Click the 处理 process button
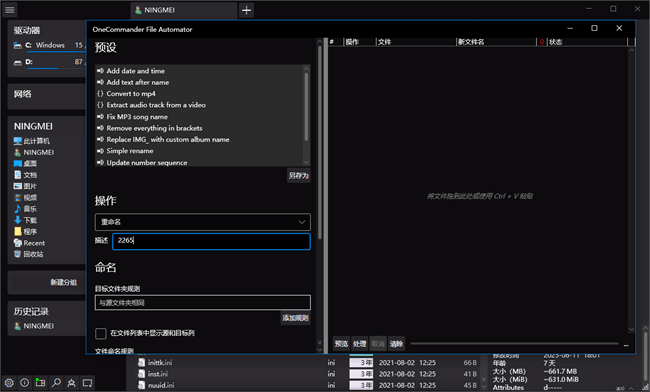Screen dimensions: 650x392 [x=359, y=344]
